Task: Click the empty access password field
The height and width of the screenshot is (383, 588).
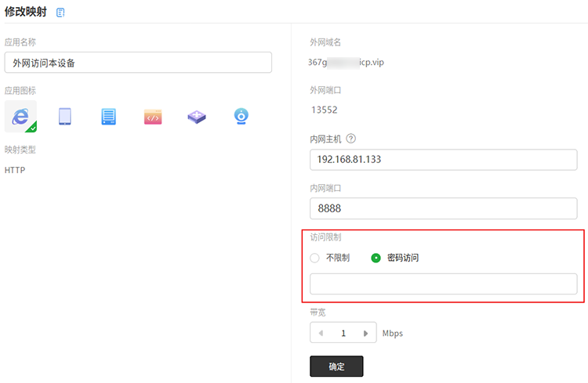Action: pyautogui.click(x=443, y=284)
